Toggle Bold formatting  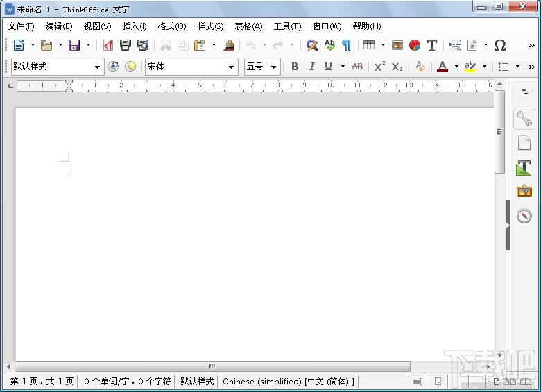pyautogui.click(x=295, y=66)
